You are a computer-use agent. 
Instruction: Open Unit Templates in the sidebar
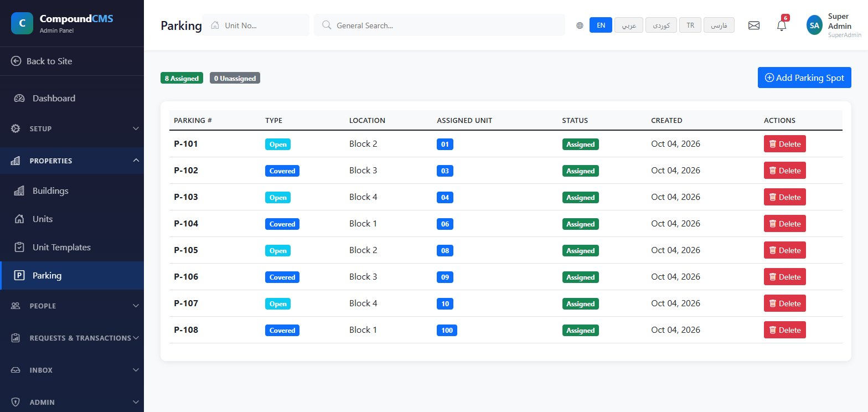72,248
